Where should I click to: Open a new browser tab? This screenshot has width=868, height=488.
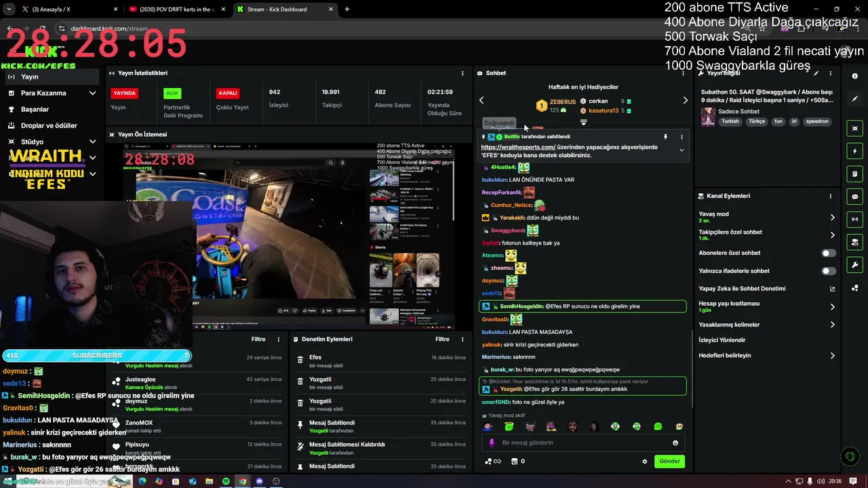pos(347,9)
